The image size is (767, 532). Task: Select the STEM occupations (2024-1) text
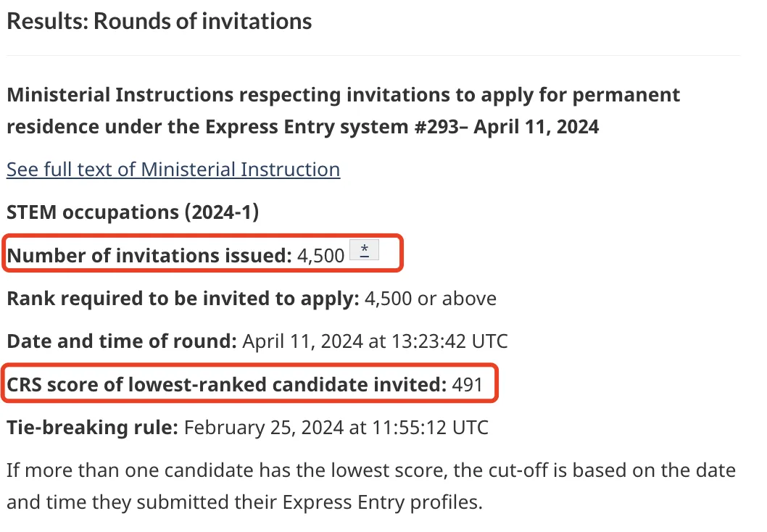click(133, 212)
